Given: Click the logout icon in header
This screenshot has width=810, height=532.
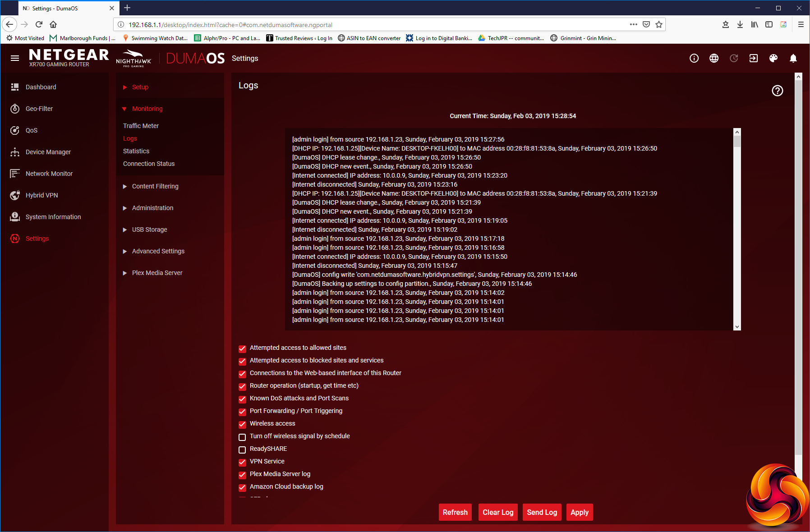Looking at the screenshot, I should [754, 58].
